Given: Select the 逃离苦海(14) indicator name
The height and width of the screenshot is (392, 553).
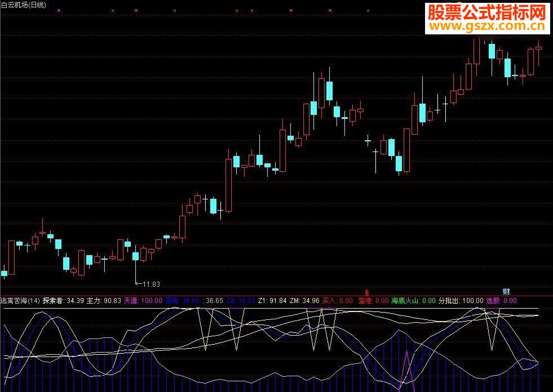Looking at the screenshot, I should click(x=20, y=301).
